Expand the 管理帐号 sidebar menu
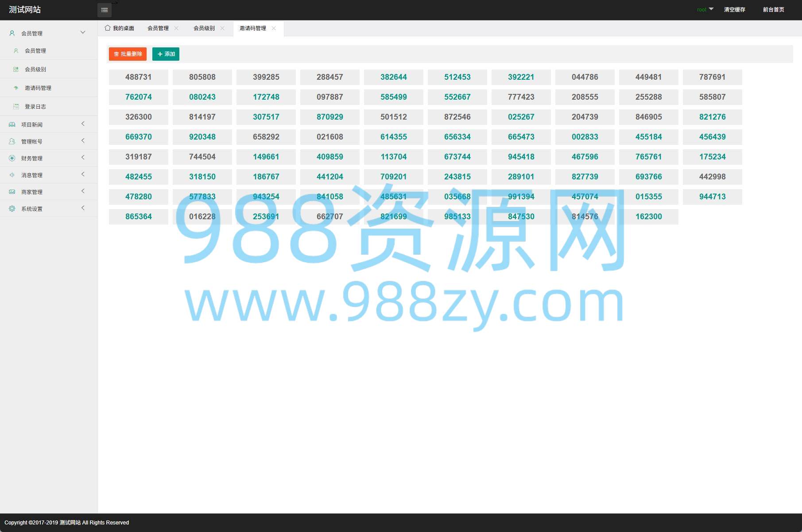Screen dimensions: 802x532 [x=82, y=141]
